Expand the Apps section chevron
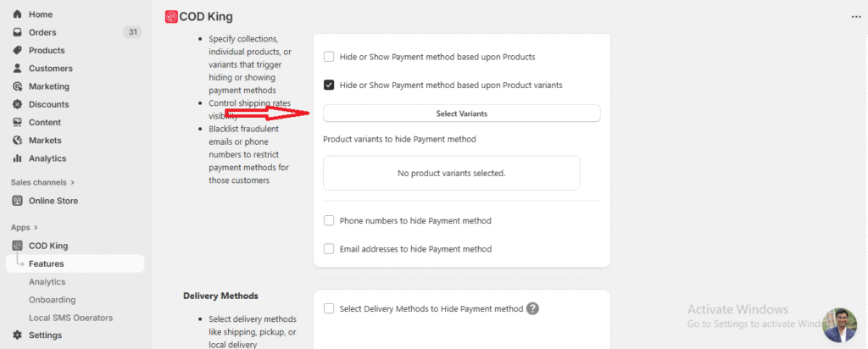 [36, 227]
